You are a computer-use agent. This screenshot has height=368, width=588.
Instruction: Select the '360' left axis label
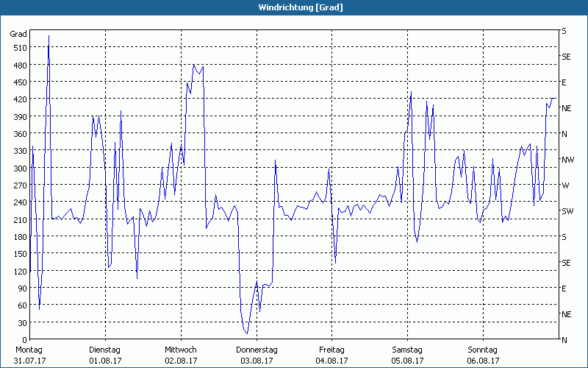pos(21,134)
